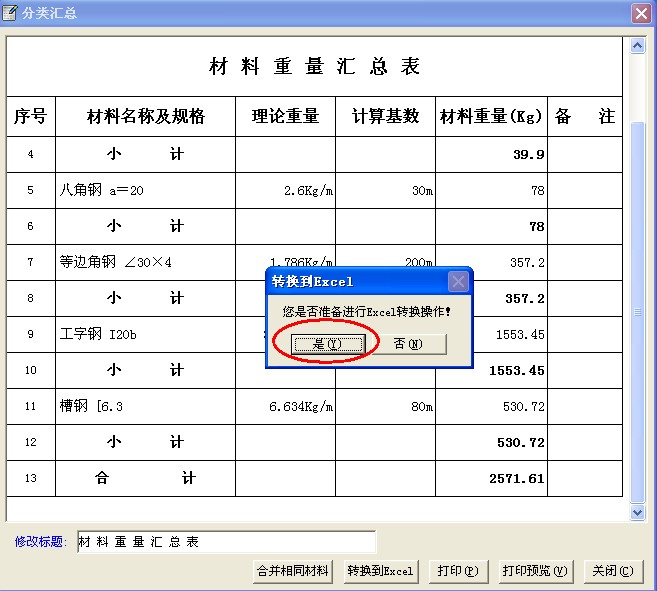Click into the 修改标题 text field

pyautogui.click(x=225, y=542)
